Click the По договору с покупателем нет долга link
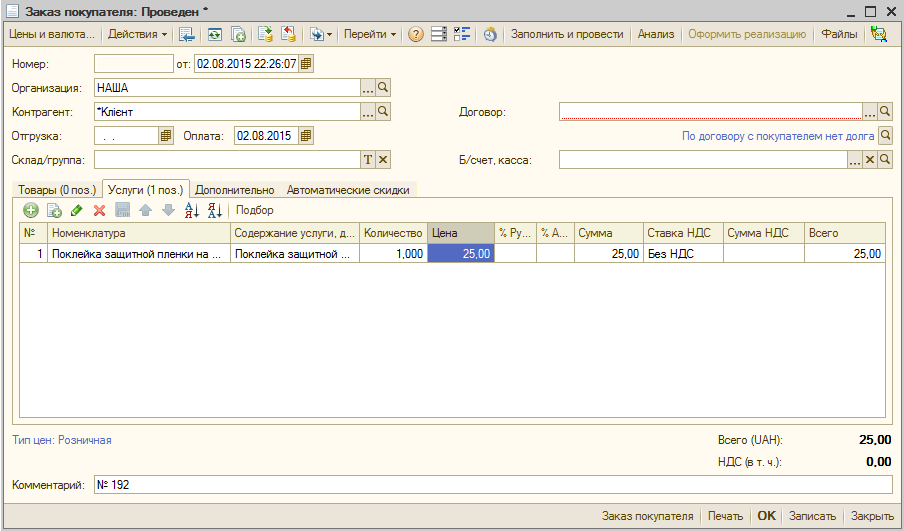 pyautogui.click(x=778, y=137)
